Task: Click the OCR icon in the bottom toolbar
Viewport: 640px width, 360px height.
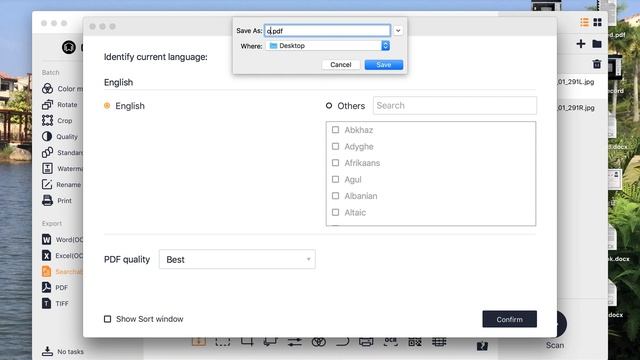Action: (391, 342)
